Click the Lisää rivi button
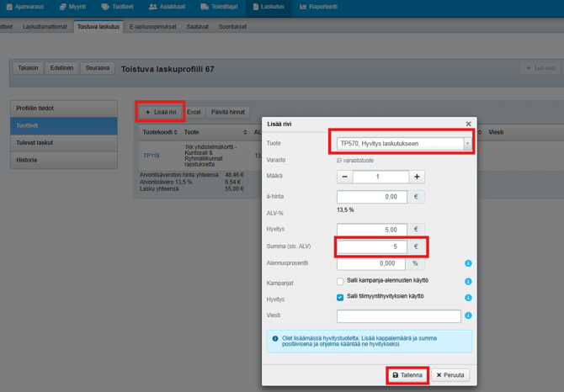The height and width of the screenshot is (392, 564). click(x=160, y=112)
